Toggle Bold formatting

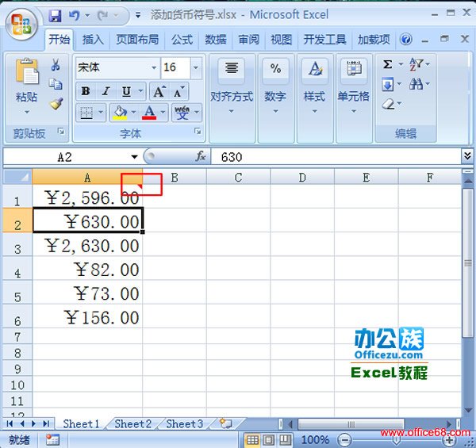point(86,92)
